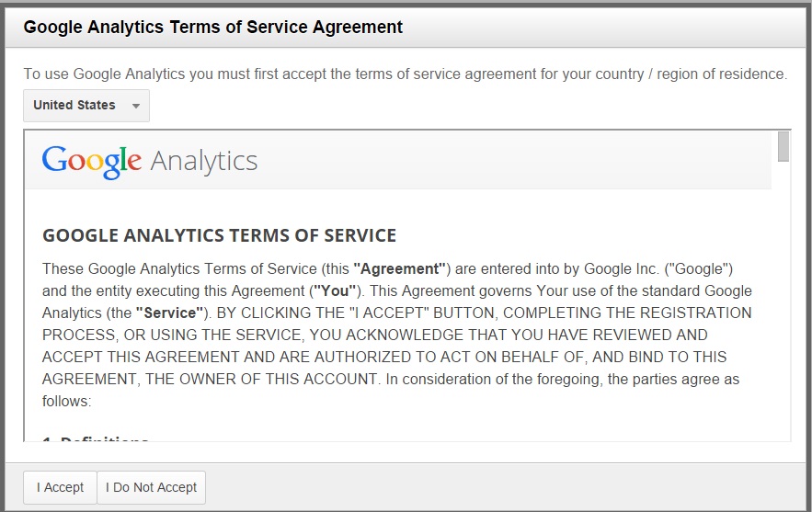Click the Google Analytics logo
This screenshot has height=512, width=812.
[150, 161]
